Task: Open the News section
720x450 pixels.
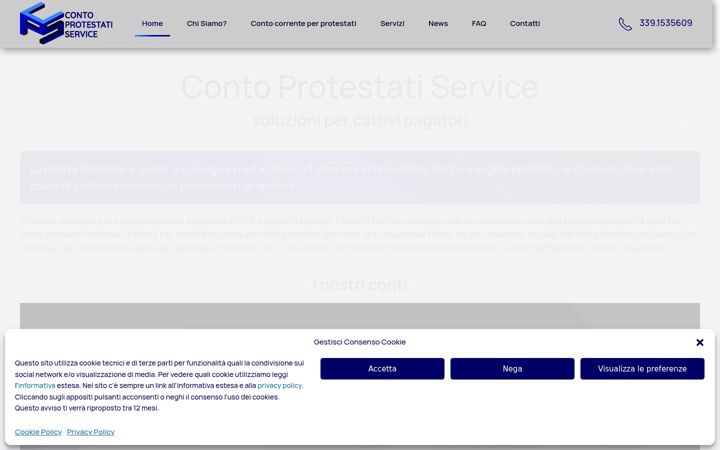Action: (438, 23)
